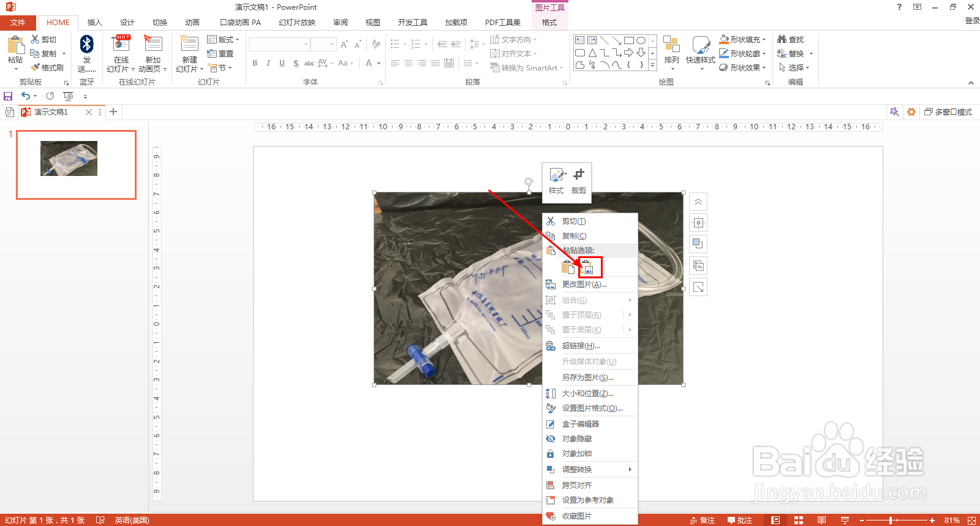Choose Format Picture in the context menu

pyautogui.click(x=590, y=408)
